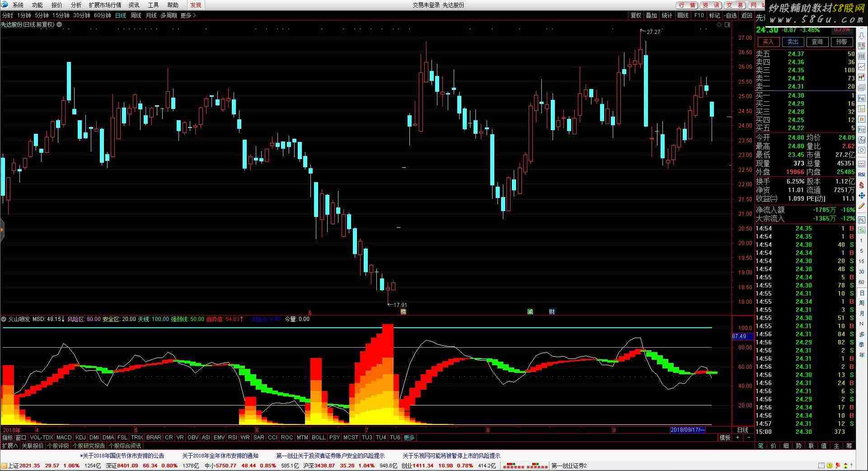Expand 更多 period options in top toolbar
Image resolution: width=868 pixels, height=471 pixels.
188,15
